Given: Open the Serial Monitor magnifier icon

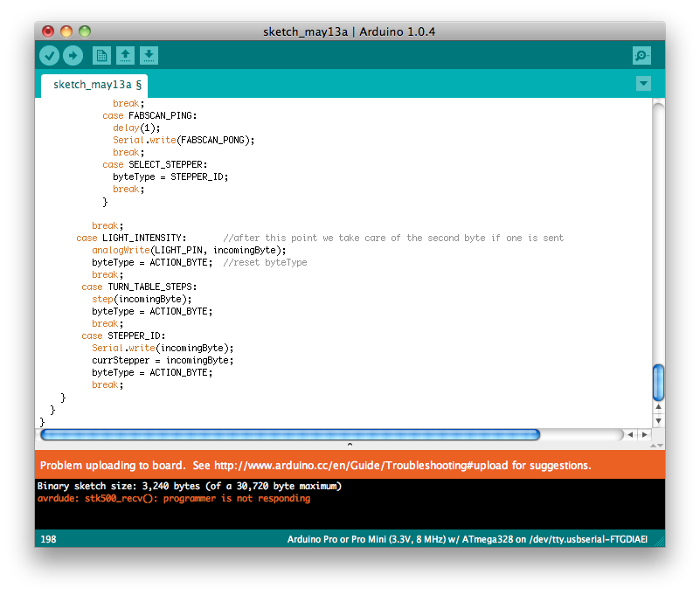Looking at the screenshot, I should [x=641, y=55].
